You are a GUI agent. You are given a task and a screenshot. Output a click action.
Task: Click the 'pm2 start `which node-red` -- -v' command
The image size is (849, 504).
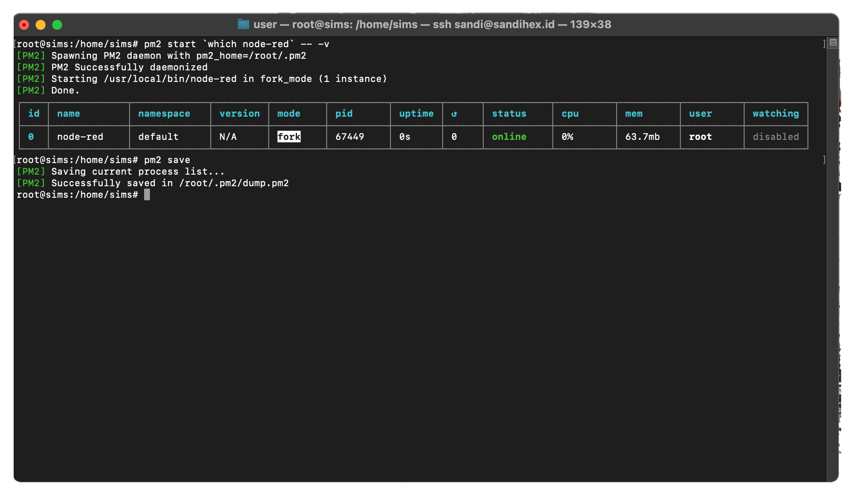tap(236, 44)
